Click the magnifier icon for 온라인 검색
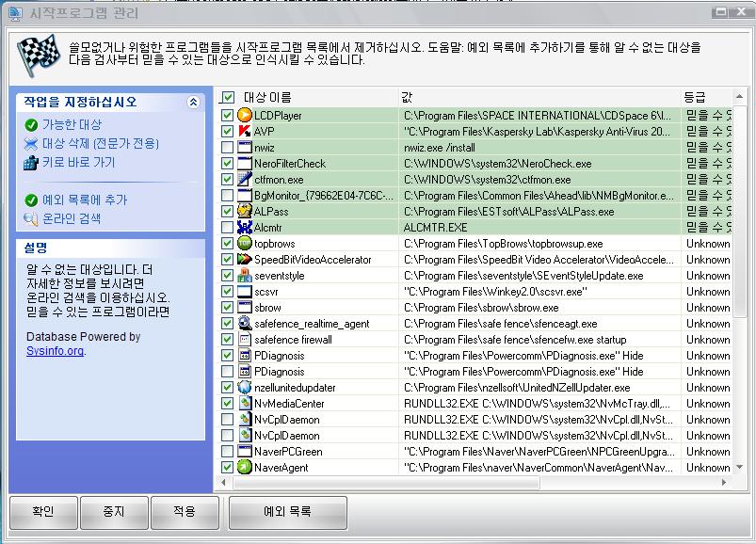This screenshot has height=544, width=756. tap(31, 219)
